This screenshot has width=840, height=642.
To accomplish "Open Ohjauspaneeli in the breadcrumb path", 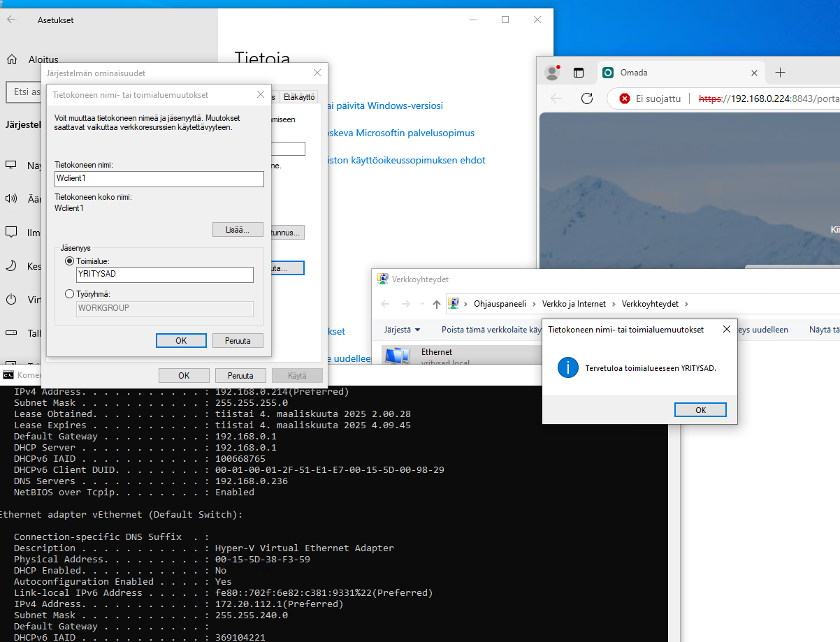I will click(499, 304).
